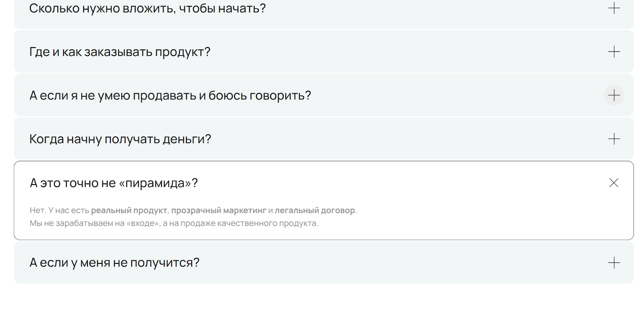Click the word "Нет." starting the answer
The width and height of the screenshot is (644, 310).
tap(37, 210)
